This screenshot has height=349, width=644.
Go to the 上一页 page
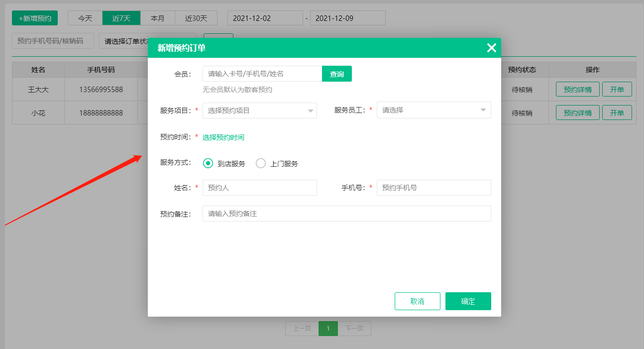tap(302, 329)
